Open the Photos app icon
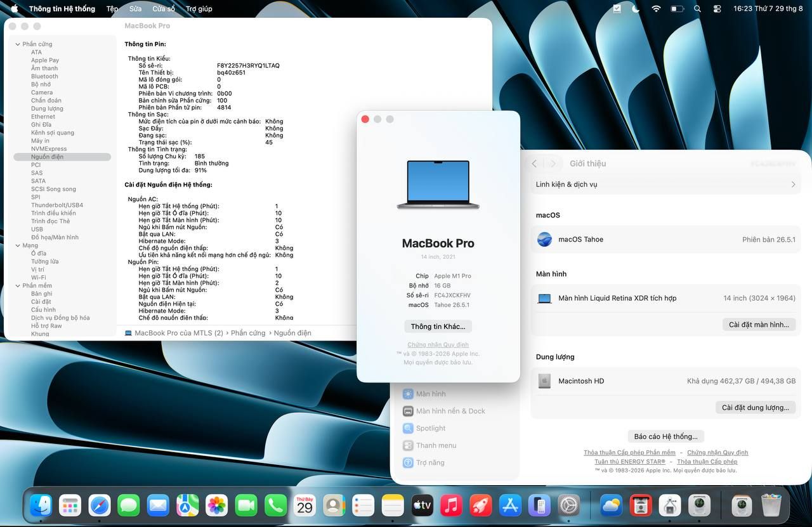Image resolution: width=812 pixels, height=527 pixels. (x=217, y=505)
